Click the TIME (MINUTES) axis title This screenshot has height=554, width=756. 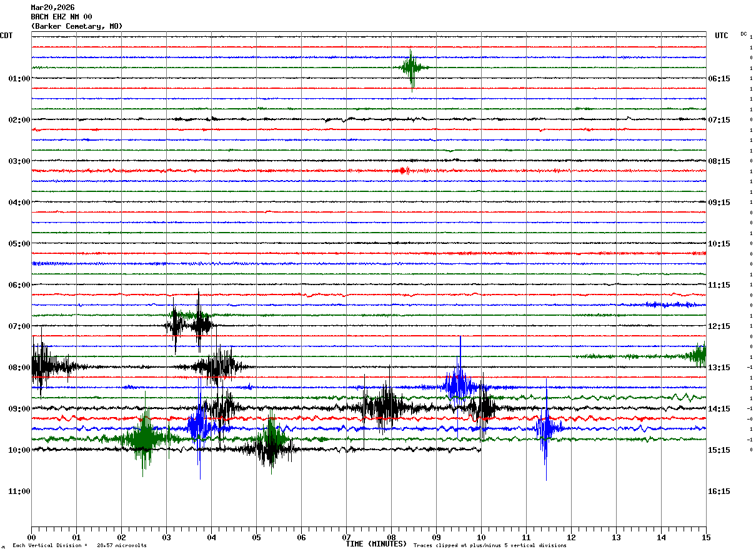pyautogui.click(x=376, y=544)
